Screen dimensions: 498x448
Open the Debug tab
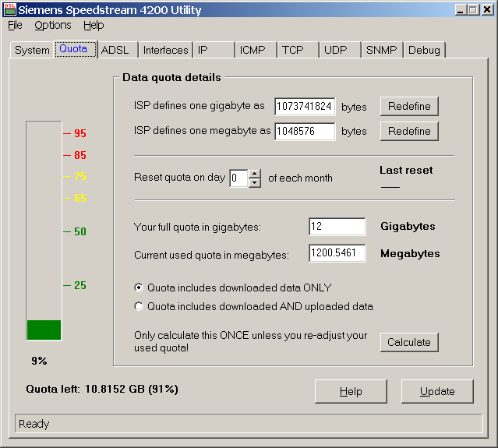click(424, 50)
